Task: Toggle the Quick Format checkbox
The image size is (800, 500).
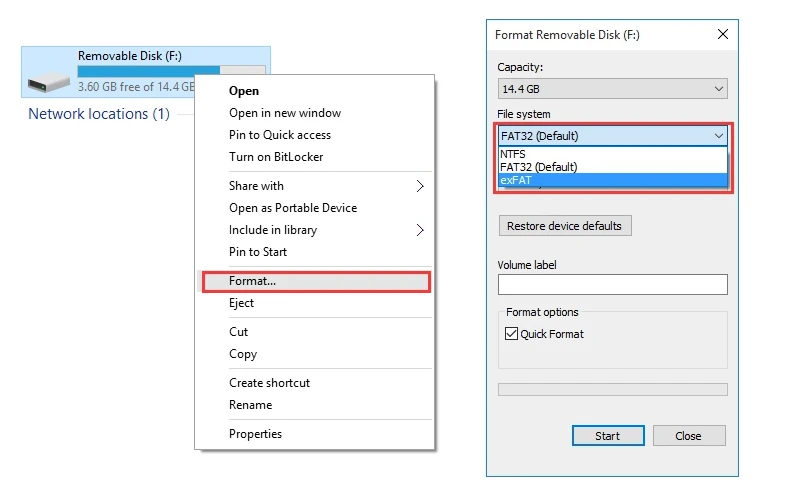Action: 511,334
